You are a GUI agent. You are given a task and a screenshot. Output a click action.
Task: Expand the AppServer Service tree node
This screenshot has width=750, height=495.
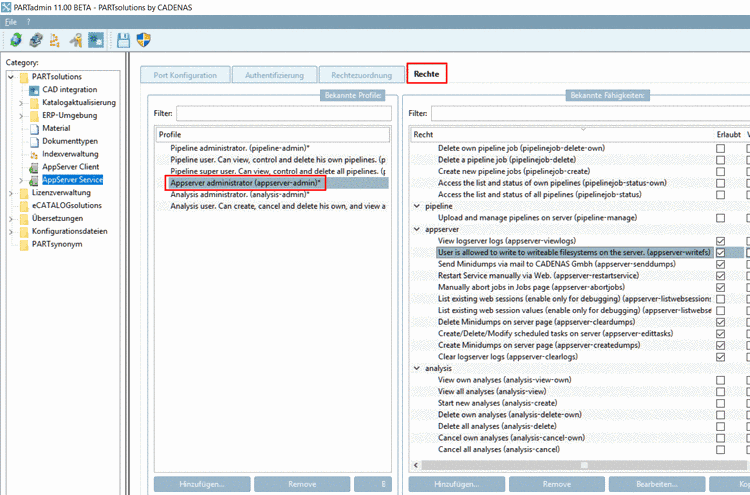click(21, 180)
